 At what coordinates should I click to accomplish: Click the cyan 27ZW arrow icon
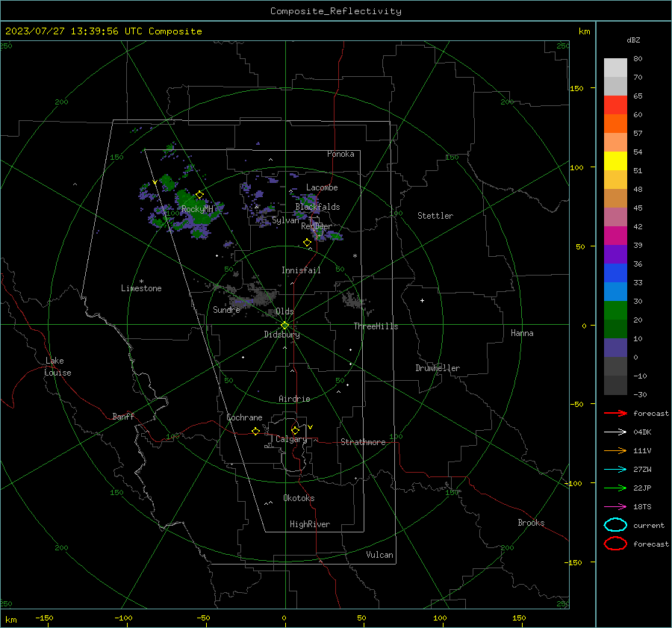coord(615,470)
